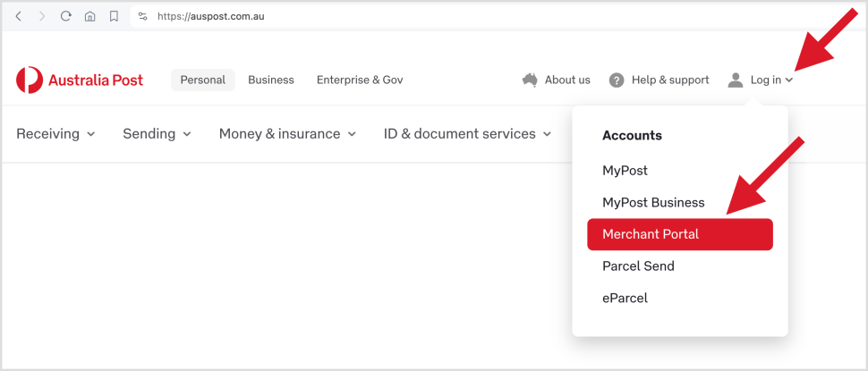Click the question mark help icon
868x371 pixels.
pyautogui.click(x=617, y=80)
